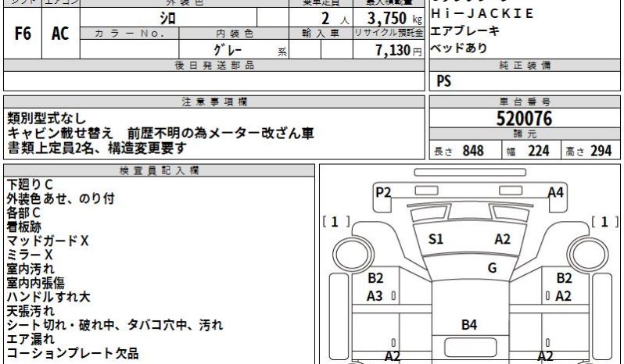
Task: Click the 車台番号 header
Action: (525, 102)
